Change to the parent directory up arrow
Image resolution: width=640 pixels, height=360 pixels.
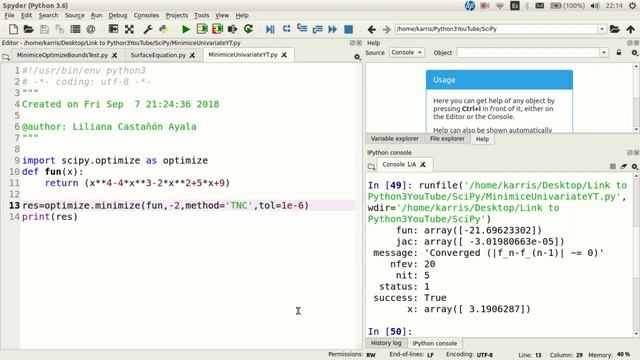(631, 29)
